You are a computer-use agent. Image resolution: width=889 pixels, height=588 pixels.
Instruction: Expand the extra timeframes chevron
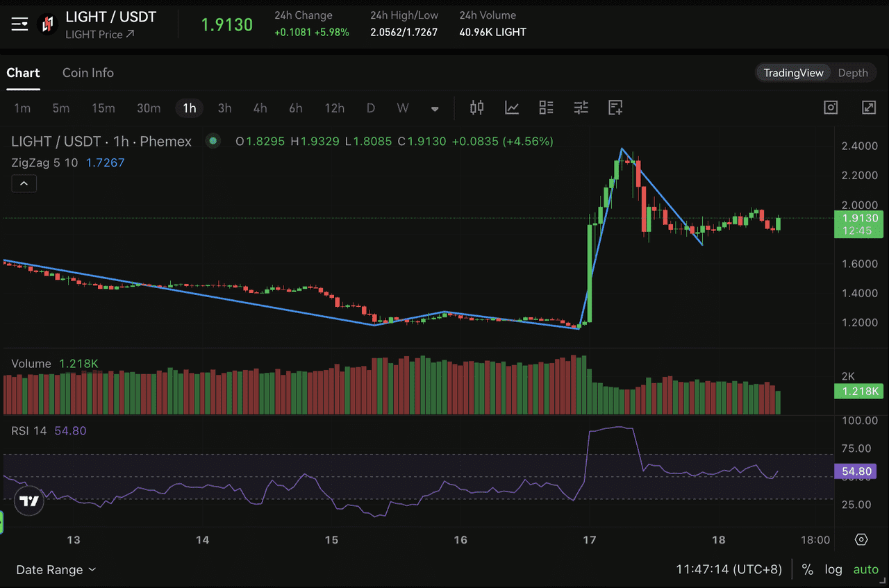point(435,108)
